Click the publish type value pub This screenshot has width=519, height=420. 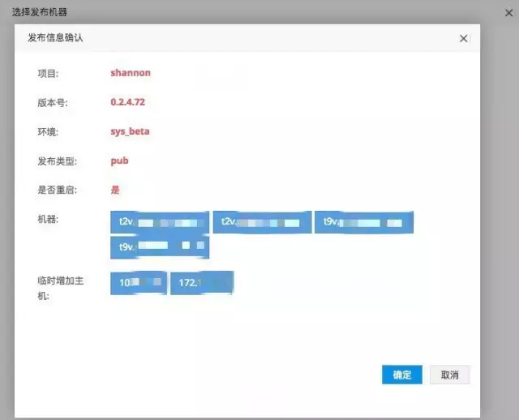[119, 161]
